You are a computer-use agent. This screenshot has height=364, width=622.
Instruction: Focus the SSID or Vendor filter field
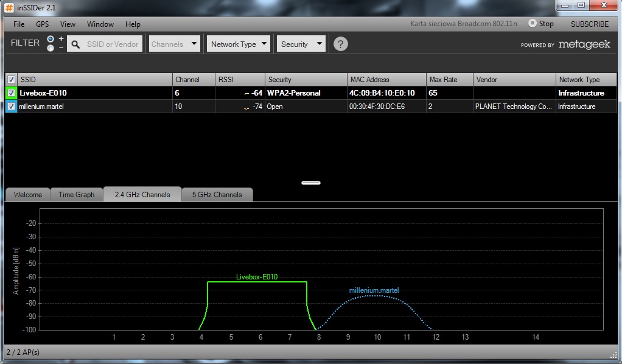(x=105, y=44)
